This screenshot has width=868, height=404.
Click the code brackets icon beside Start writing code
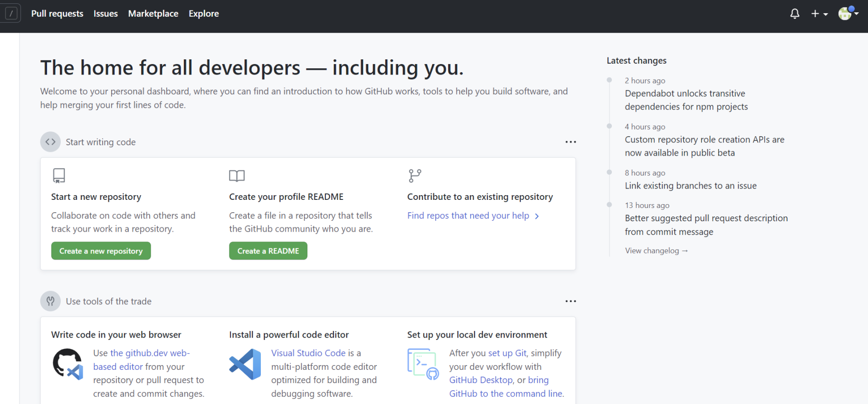coord(50,142)
